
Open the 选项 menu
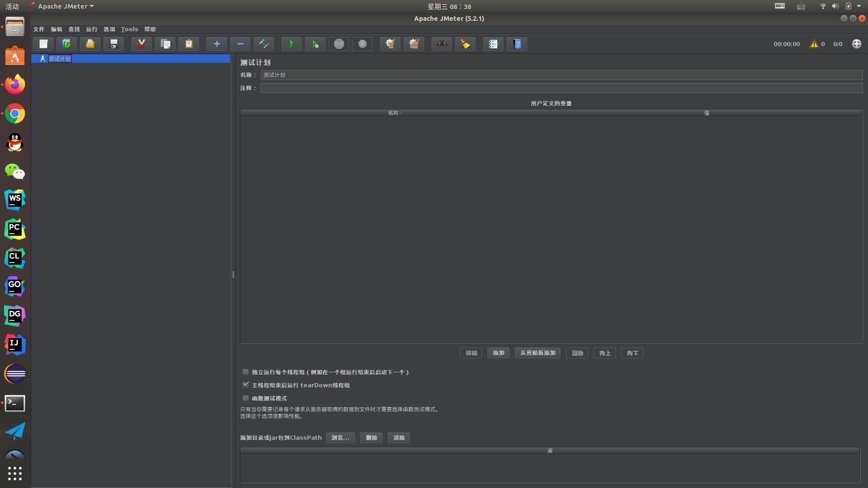click(109, 29)
